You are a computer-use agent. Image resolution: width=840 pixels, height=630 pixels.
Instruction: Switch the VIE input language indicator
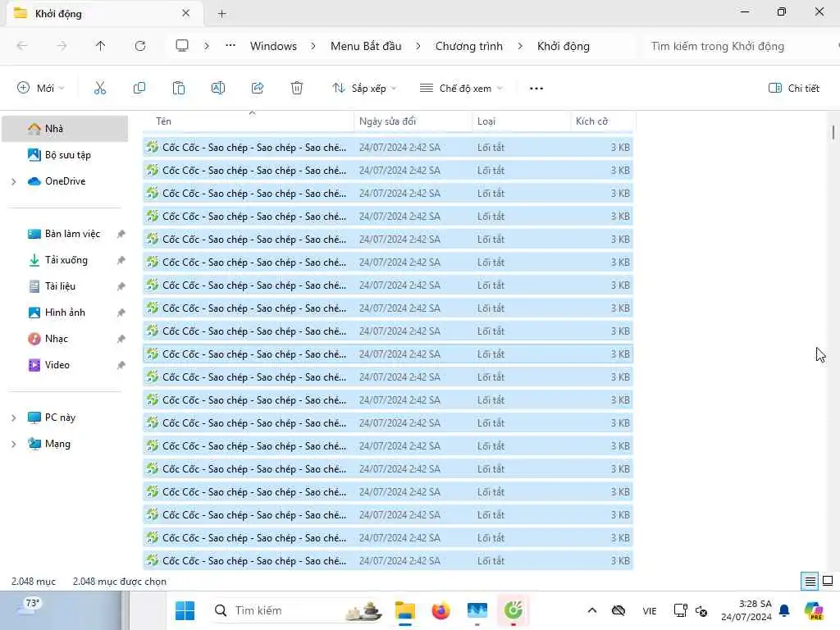point(650,610)
